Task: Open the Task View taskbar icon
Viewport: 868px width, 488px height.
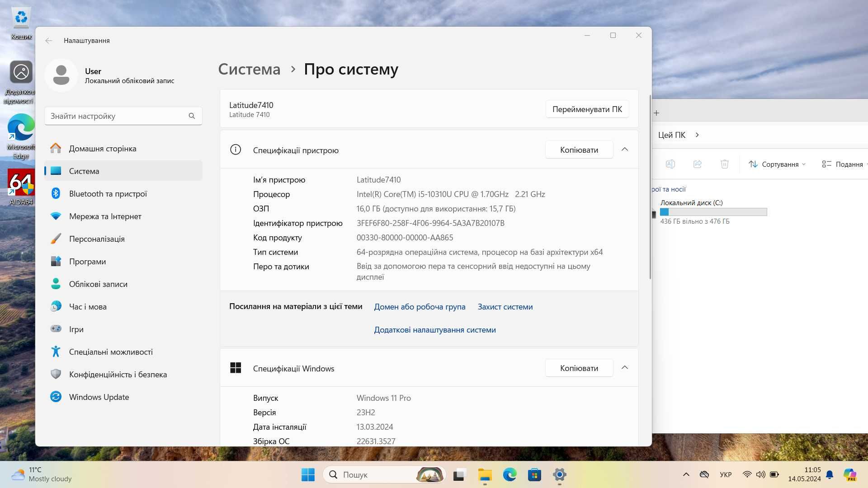Action: click(459, 474)
